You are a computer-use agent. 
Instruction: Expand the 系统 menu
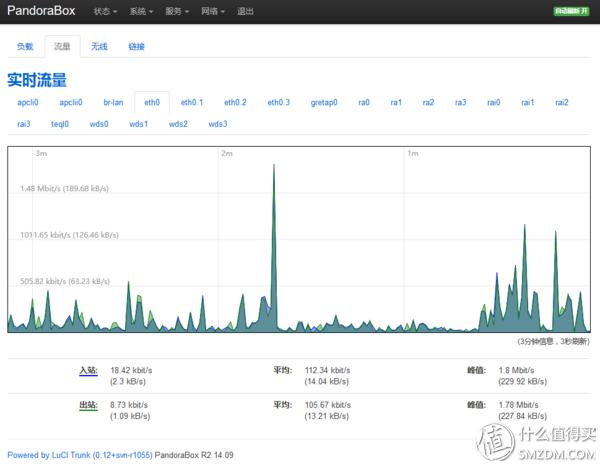click(141, 11)
